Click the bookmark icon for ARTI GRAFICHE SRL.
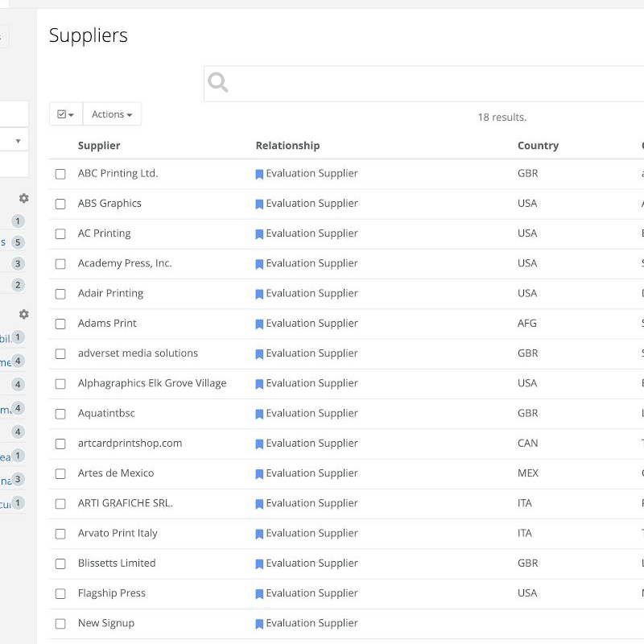This screenshot has height=644, width=644. 259,504
